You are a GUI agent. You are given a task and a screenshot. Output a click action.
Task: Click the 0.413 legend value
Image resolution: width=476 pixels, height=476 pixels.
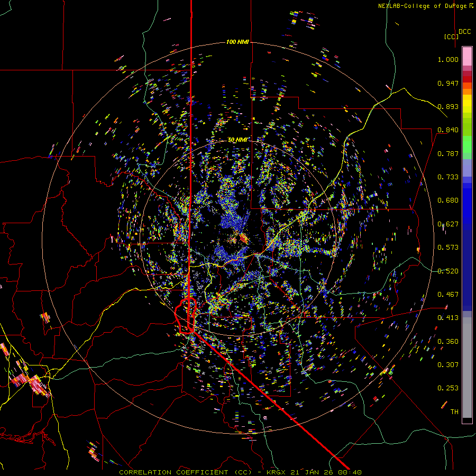pyautogui.click(x=448, y=318)
